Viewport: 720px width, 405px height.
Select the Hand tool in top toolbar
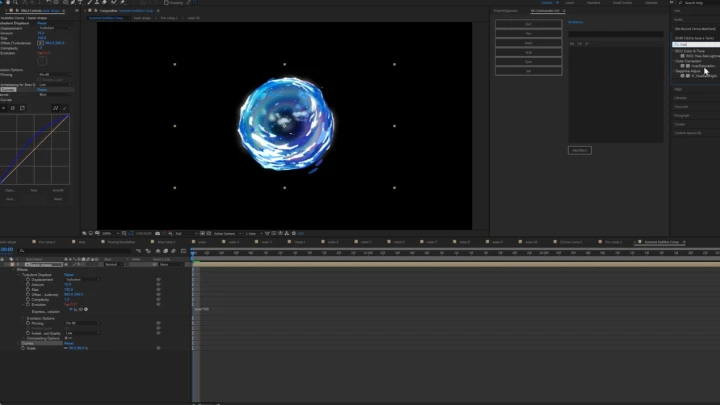(x=8, y=2)
